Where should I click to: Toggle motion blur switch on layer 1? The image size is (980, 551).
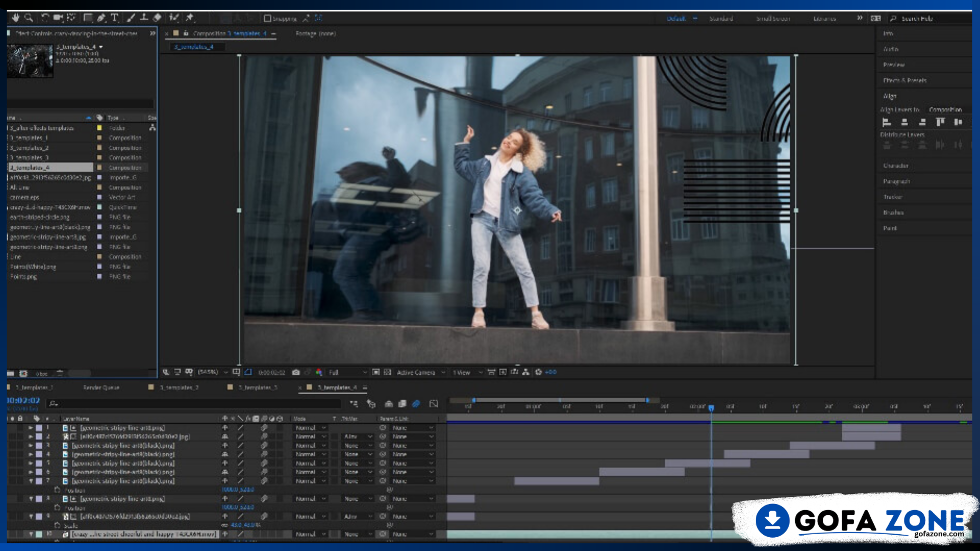pyautogui.click(x=264, y=428)
